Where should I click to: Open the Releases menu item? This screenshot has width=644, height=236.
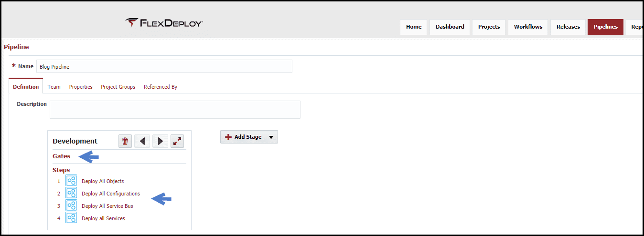[568, 27]
